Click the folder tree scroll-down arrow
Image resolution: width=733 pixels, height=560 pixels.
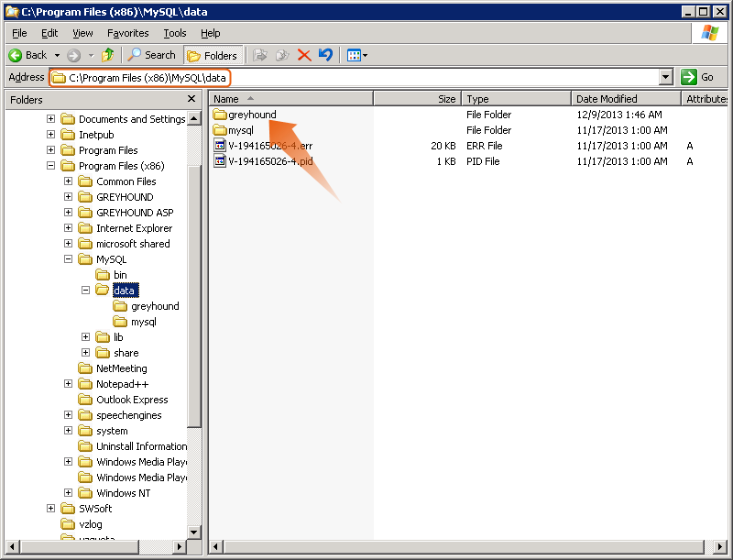pyautogui.click(x=194, y=532)
